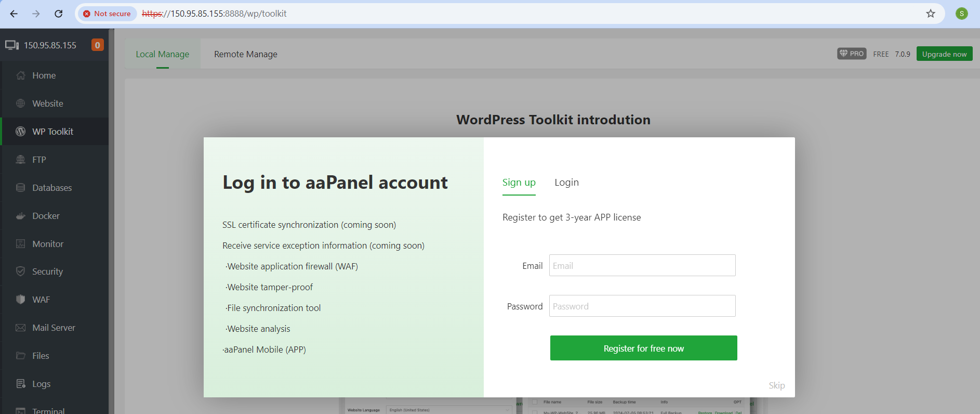Bookmark this page with star icon
Screen dimensions: 980x414
(x=931, y=14)
